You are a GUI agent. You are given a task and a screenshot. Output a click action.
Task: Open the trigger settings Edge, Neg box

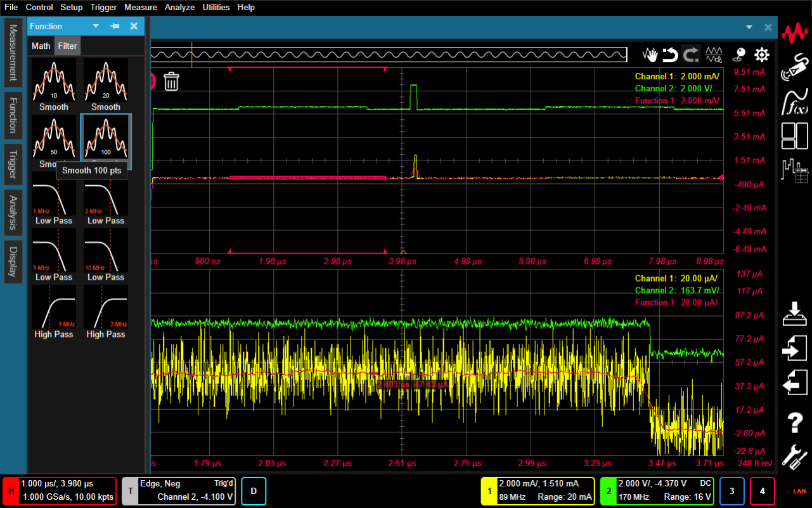coord(178,491)
